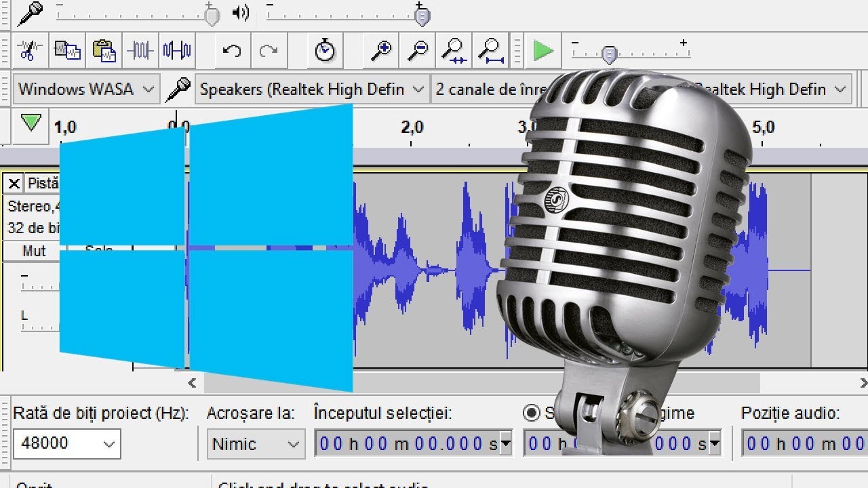The width and height of the screenshot is (868, 488).
Task: Select the selection end radio button
Action: coord(532,413)
